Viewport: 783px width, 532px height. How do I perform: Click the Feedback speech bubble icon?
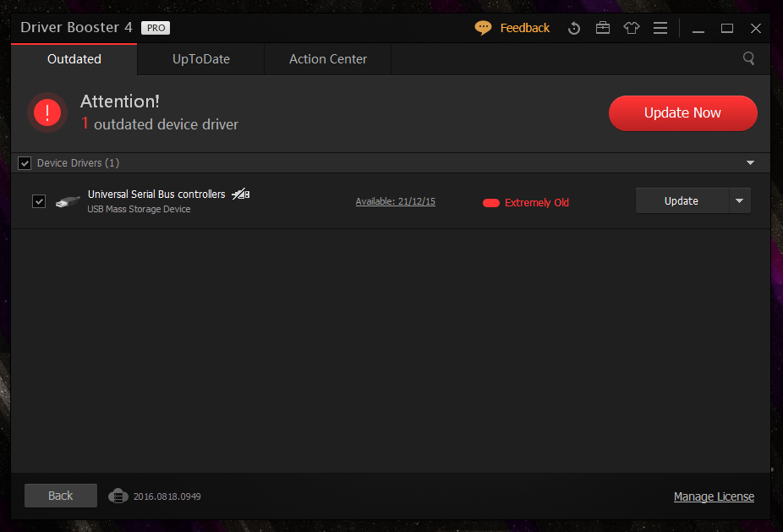tap(483, 28)
